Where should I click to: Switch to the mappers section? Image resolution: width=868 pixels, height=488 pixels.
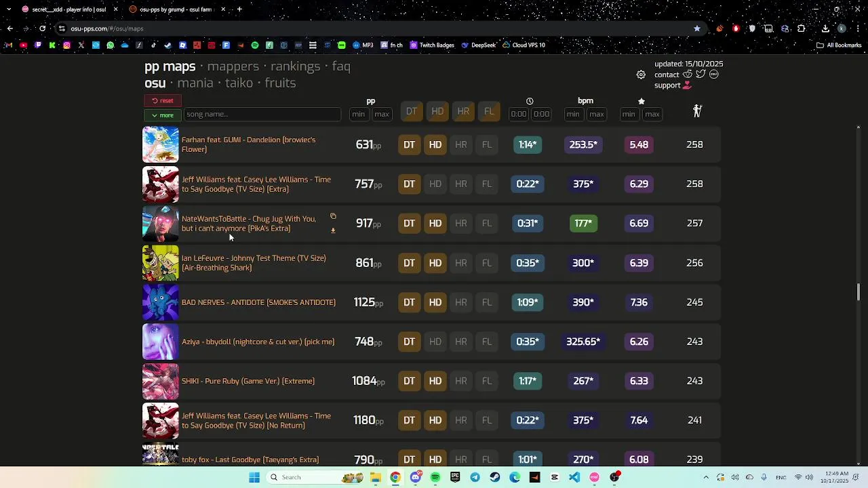tap(233, 66)
